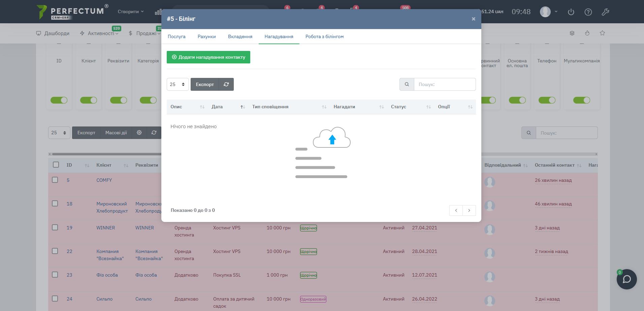Toggle the ID column visibility switch
Viewport: 644px width, 311px height.
[59, 100]
